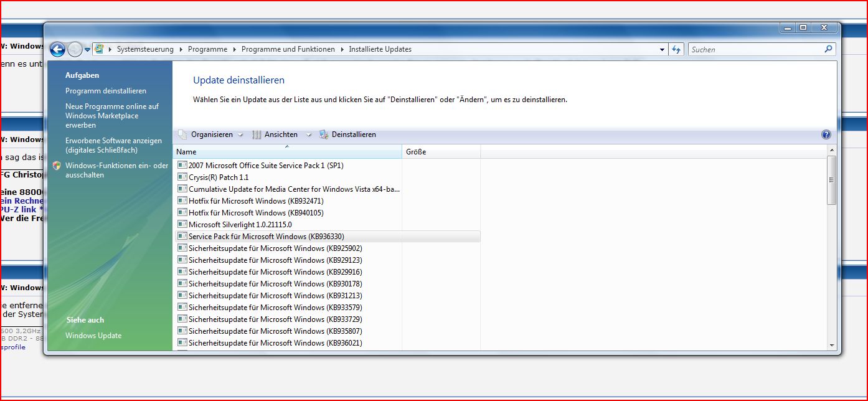Click the icon beside Sicherheitsupdate KB936021
The image size is (868, 401).
click(182, 342)
